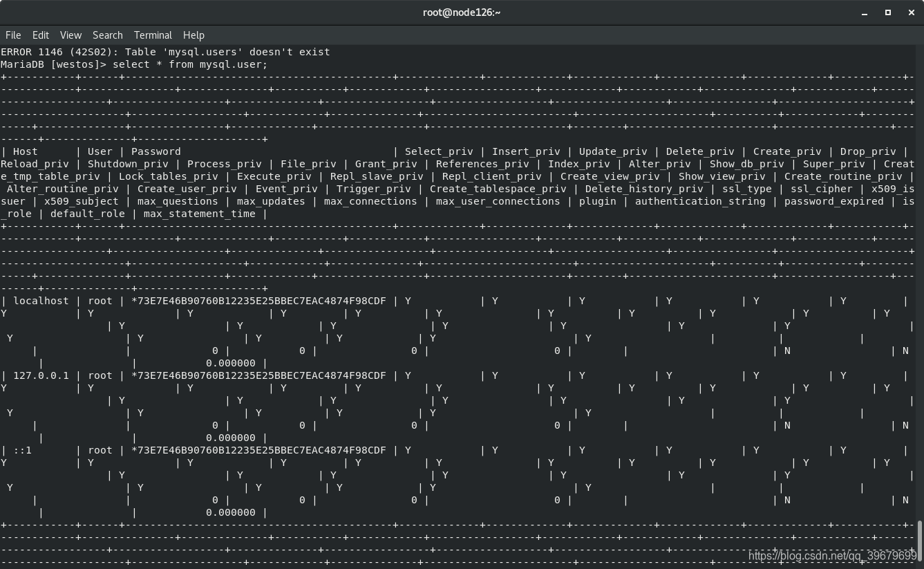The height and width of the screenshot is (569, 924).
Task: Click the 'select * from mysql.user;' command
Action: (190, 64)
